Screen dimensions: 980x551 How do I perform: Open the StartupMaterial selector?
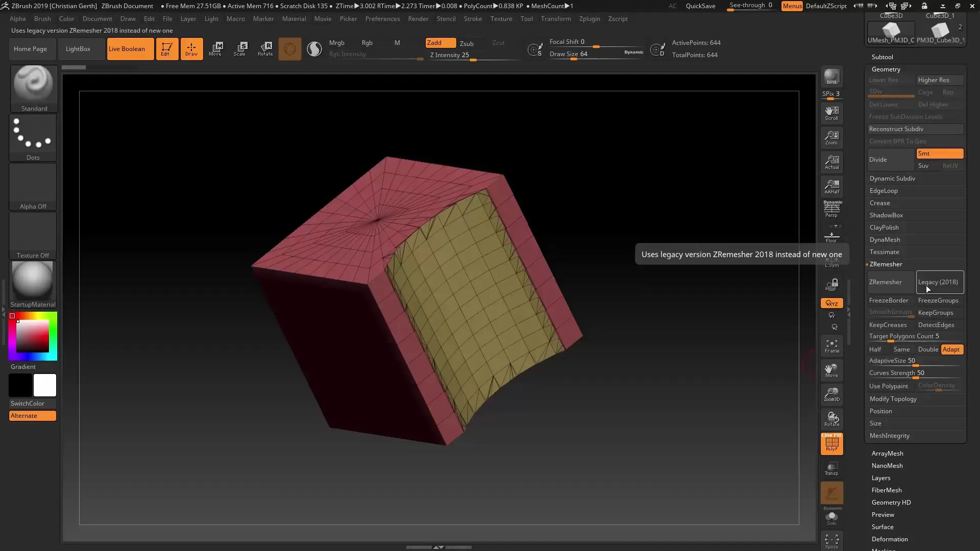tap(33, 285)
